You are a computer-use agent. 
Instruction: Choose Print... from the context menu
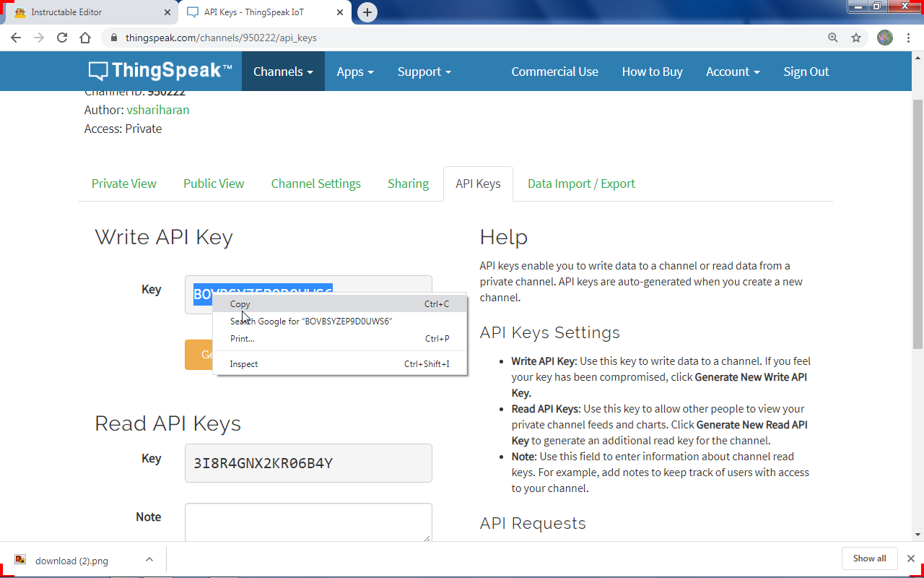(x=340, y=338)
